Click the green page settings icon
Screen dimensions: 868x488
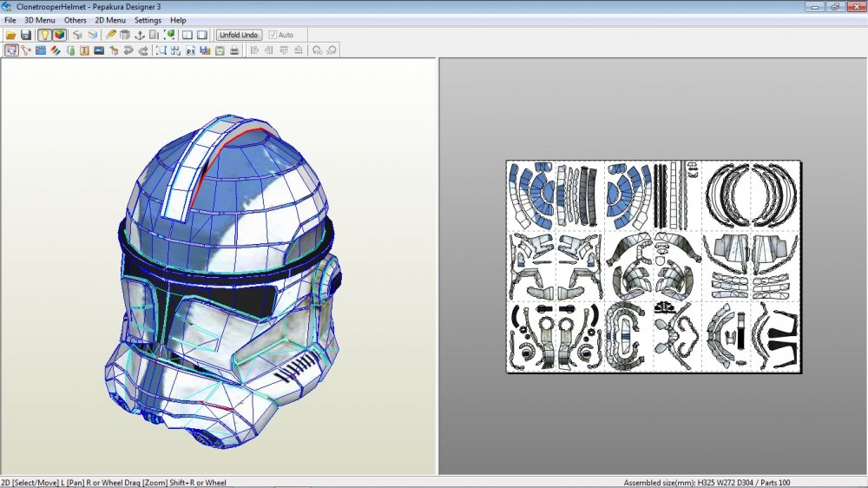[x=220, y=50]
